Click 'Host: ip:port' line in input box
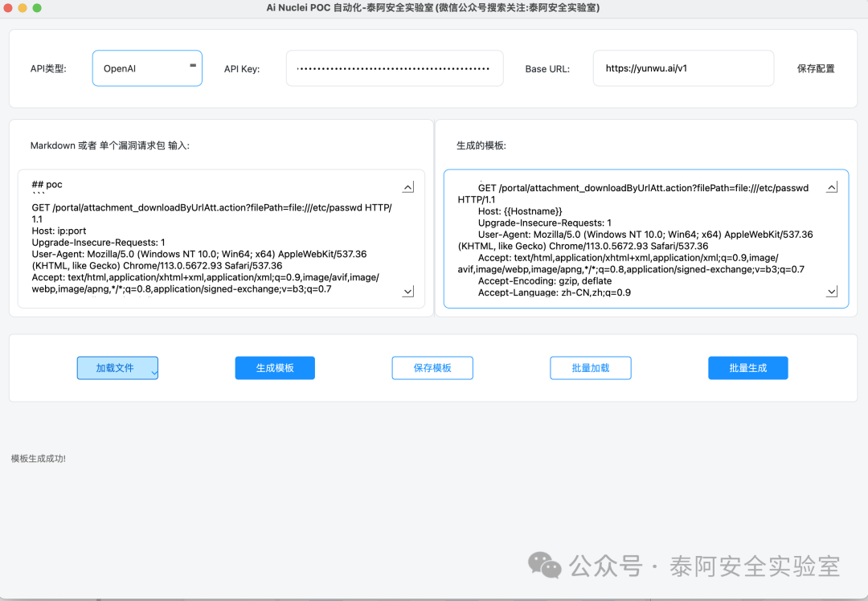Image resolution: width=868 pixels, height=601 pixels. [59, 231]
